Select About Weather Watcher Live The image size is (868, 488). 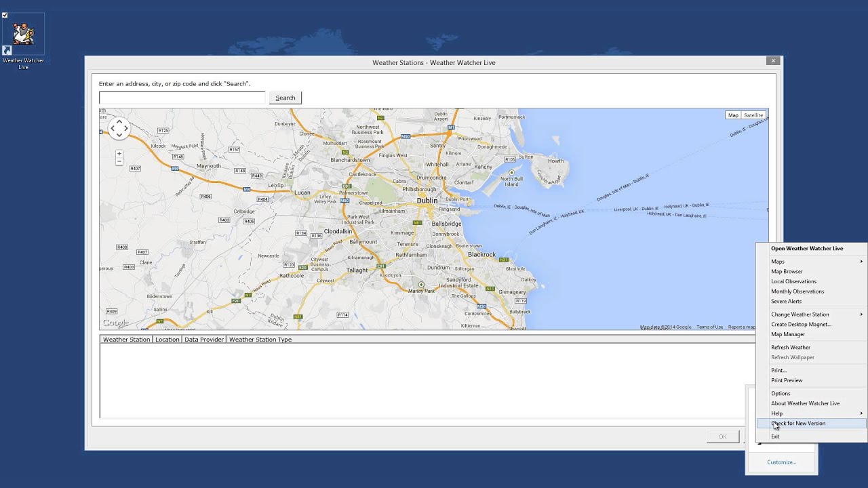tap(812, 403)
